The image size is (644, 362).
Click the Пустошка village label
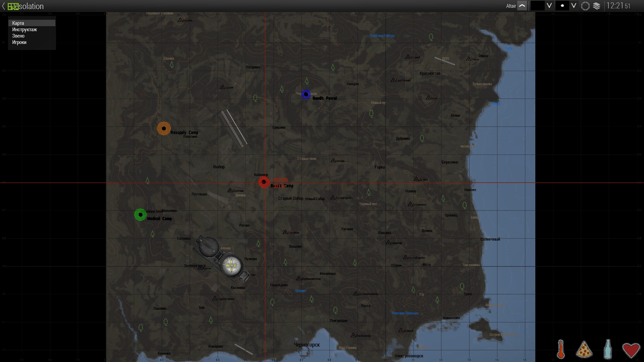[x=199, y=194]
